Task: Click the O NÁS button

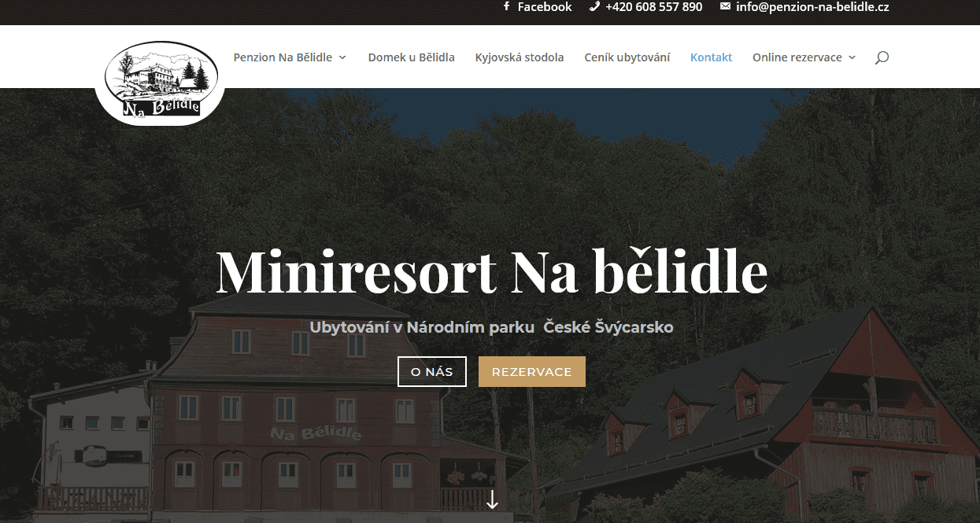Action: pos(432,372)
